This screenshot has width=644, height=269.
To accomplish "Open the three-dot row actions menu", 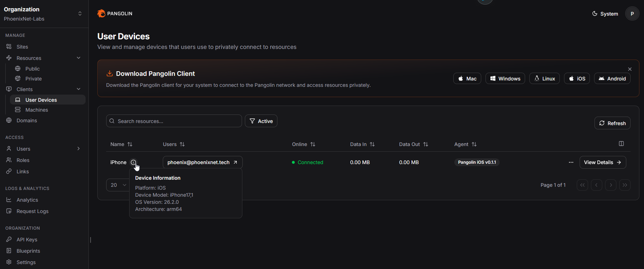I will (x=571, y=162).
